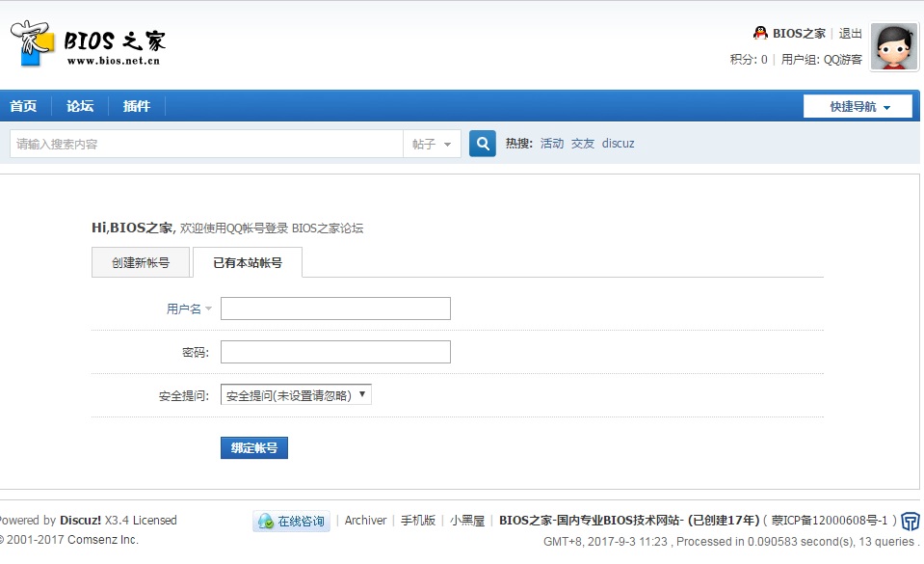Screen dimensions: 924x564
Task: Select the 已有本站帐号 tab
Action: coord(248,262)
